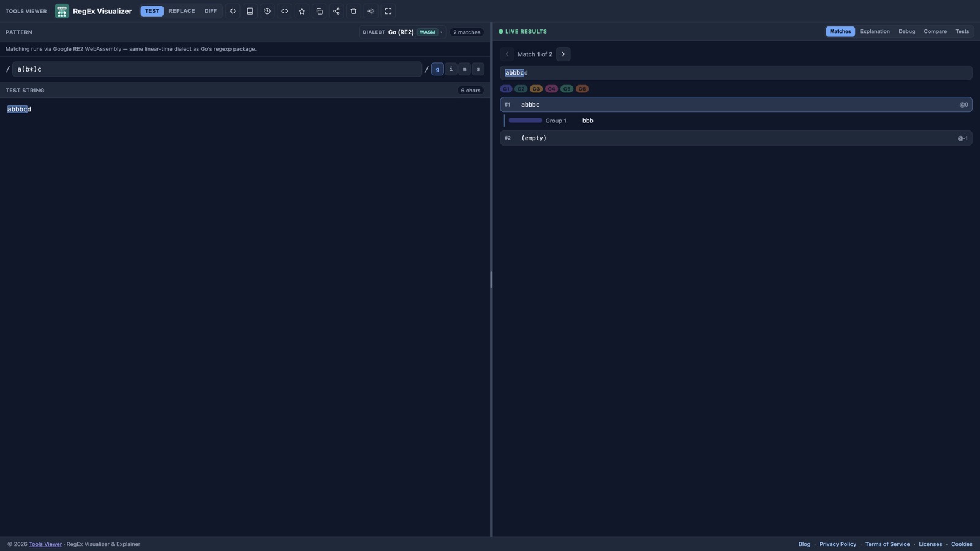Open the Privacy Policy link
The width and height of the screenshot is (980, 551).
(837, 544)
